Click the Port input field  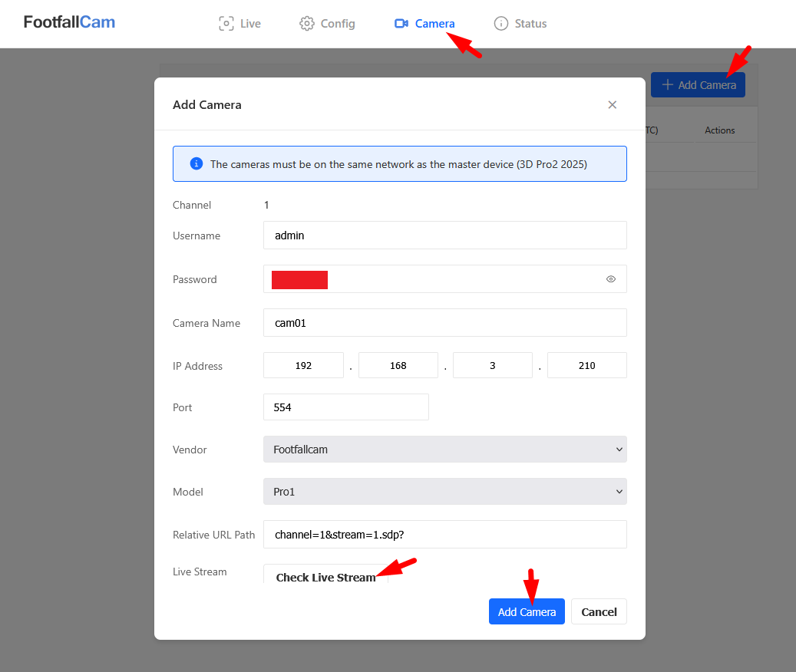click(345, 407)
